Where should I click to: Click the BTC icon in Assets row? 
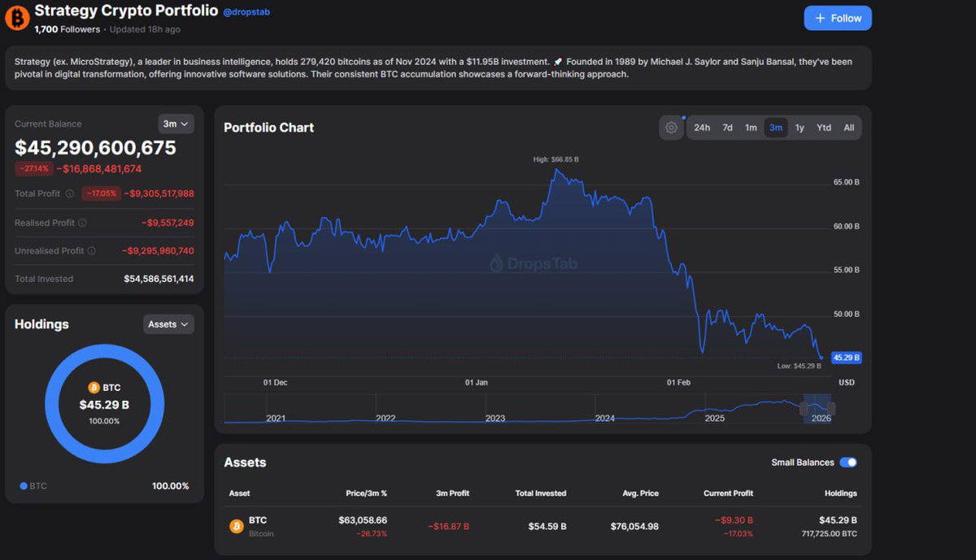tap(236, 526)
